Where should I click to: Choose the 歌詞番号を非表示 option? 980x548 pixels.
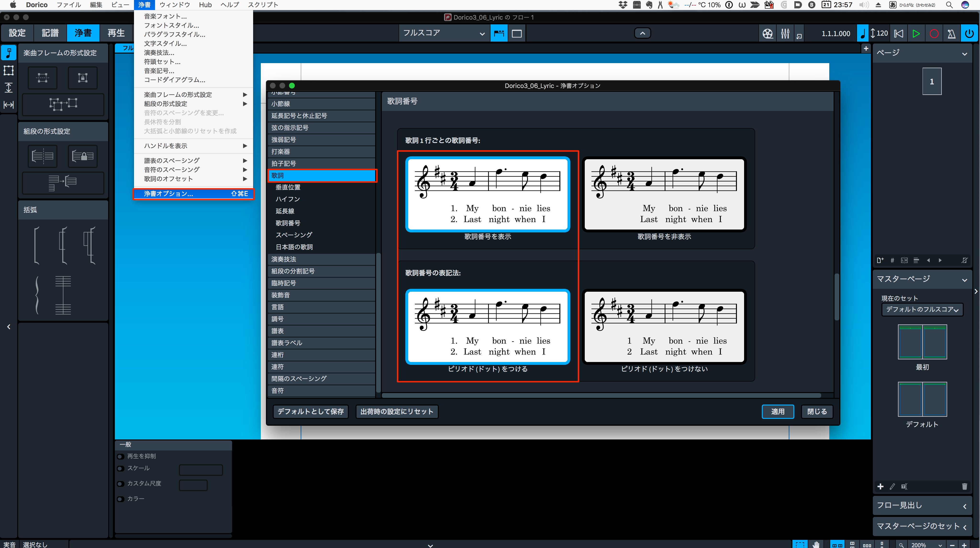[664, 194]
